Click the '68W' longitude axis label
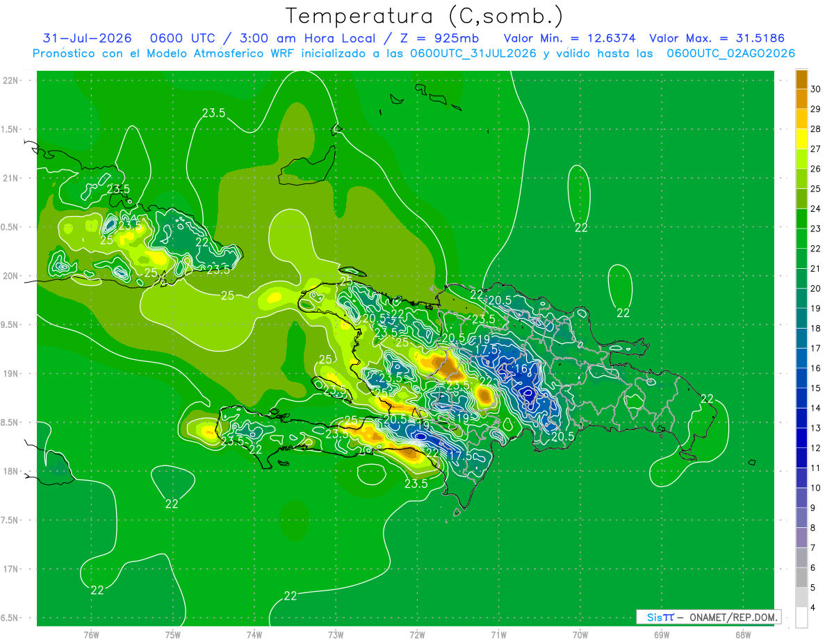Screen dimensions: 834x644 [742, 634]
